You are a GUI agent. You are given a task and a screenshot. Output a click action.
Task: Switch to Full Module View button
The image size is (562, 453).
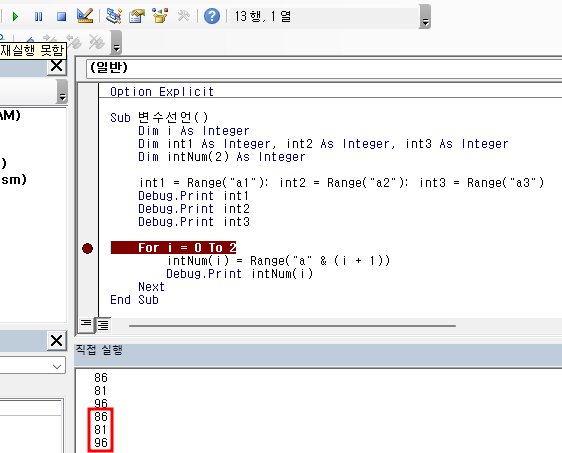(x=103, y=325)
